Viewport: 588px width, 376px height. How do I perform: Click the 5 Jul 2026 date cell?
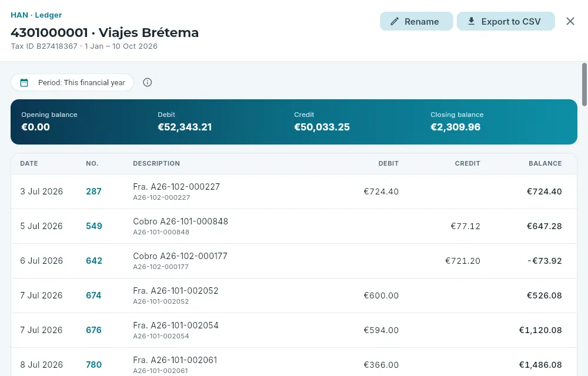(41, 226)
